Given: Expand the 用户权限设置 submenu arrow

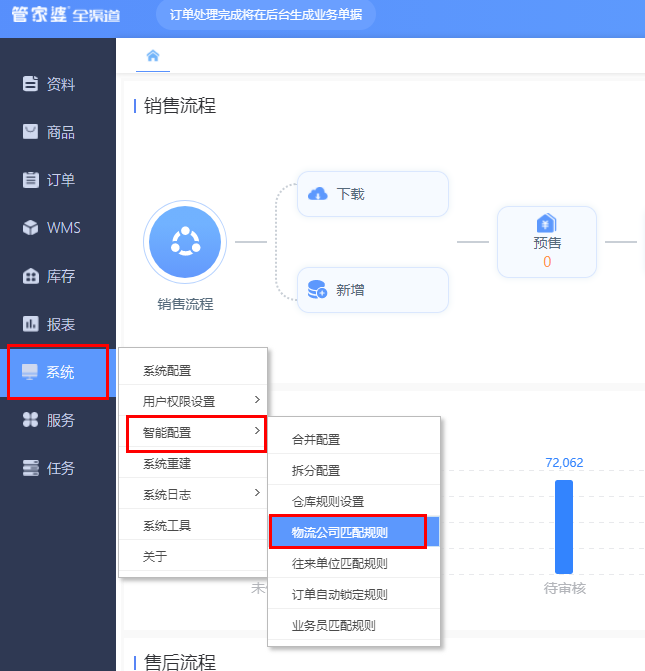Looking at the screenshot, I should click(x=257, y=400).
